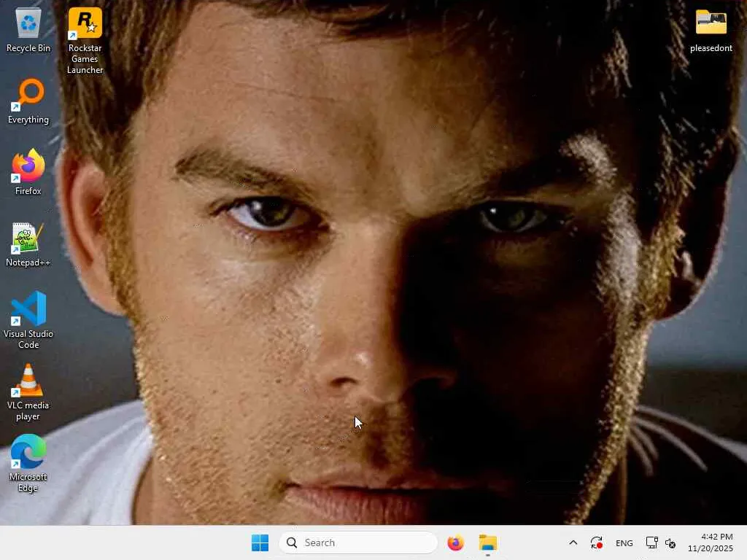Open the Windows Start menu

260,542
